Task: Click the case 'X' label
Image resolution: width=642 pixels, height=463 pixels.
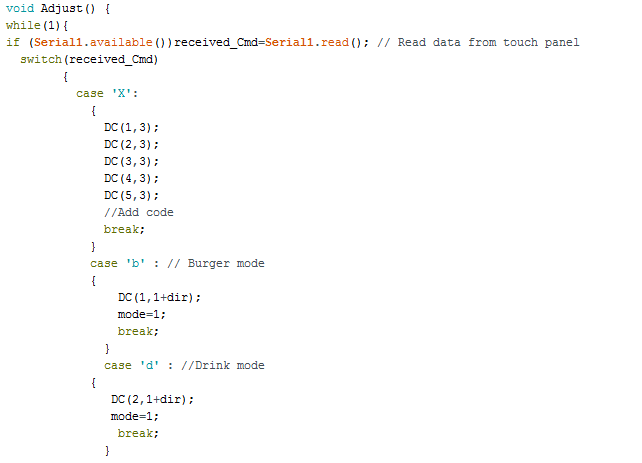Action: [107, 94]
